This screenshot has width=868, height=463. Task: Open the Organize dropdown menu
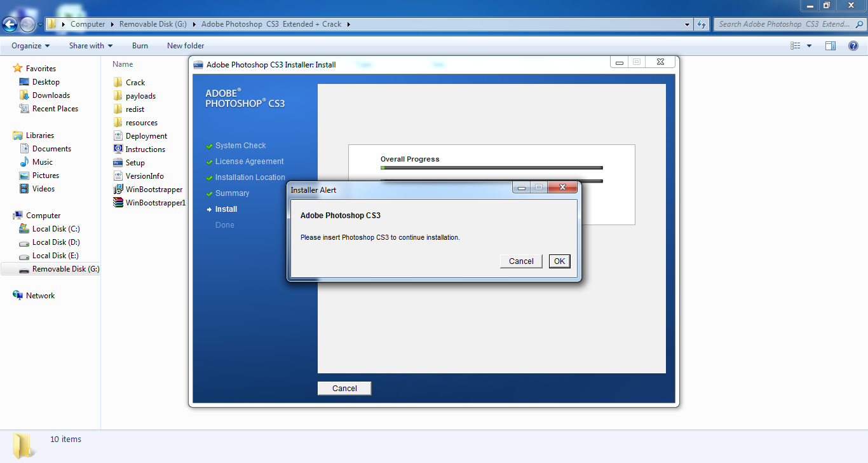pyautogui.click(x=31, y=46)
